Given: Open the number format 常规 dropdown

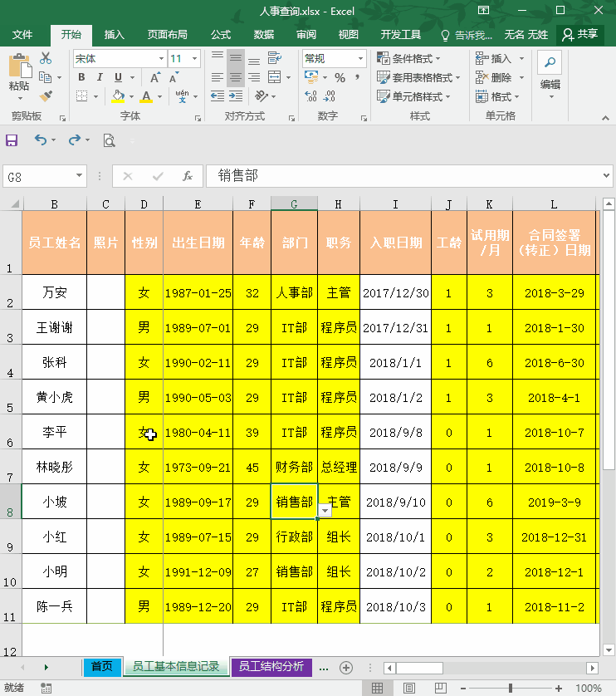Looking at the screenshot, I should click(361, 59).
